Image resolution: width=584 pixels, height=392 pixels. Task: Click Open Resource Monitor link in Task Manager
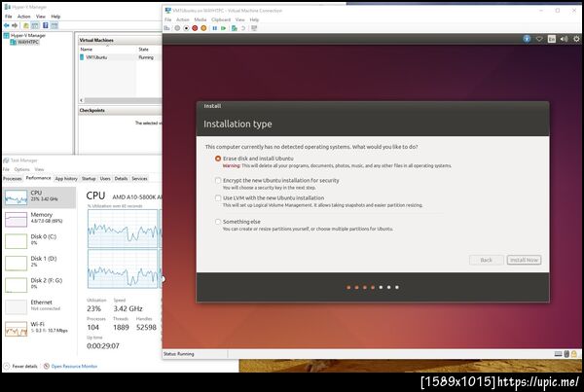(x=74, y=367)
